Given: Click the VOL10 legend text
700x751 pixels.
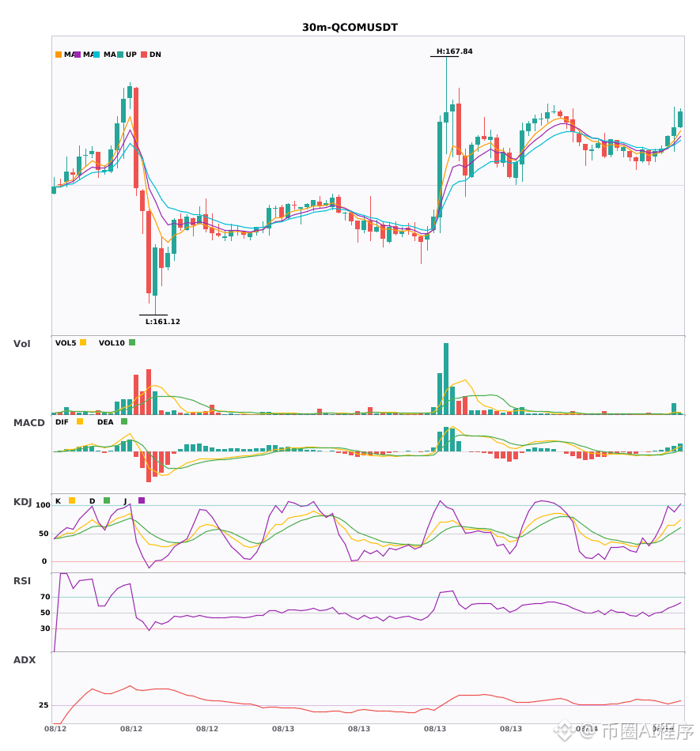Looking at the screenshot, I should pos(112,343).
